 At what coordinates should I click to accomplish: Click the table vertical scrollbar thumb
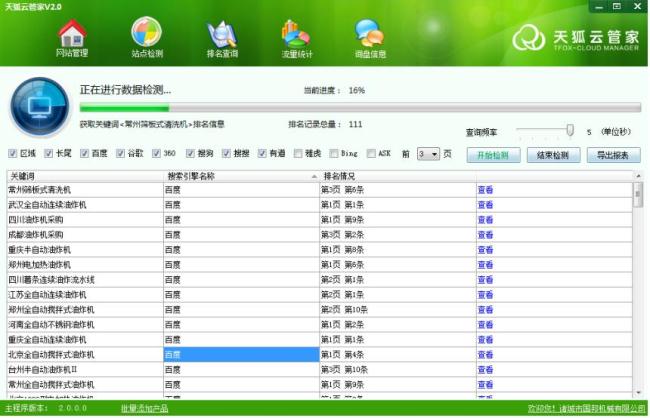tap(638, 195)
